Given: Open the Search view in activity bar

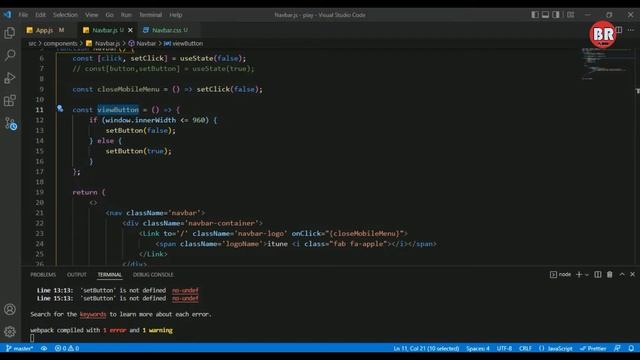Looking at the screenshot, I should 10,55.
